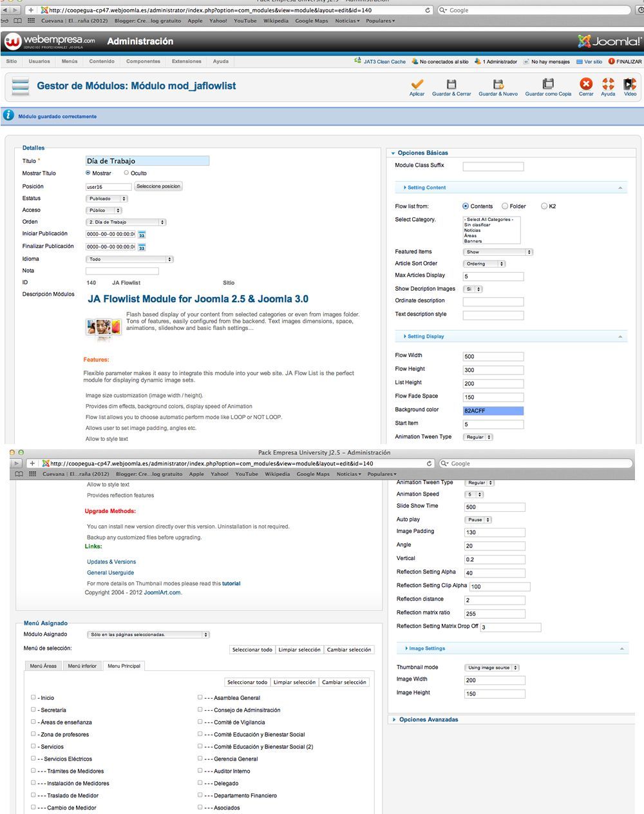This screenshot has width=644, height=814.
Task: Click the Guardar & Nuevo icon
Action: (x=498, y=84)
